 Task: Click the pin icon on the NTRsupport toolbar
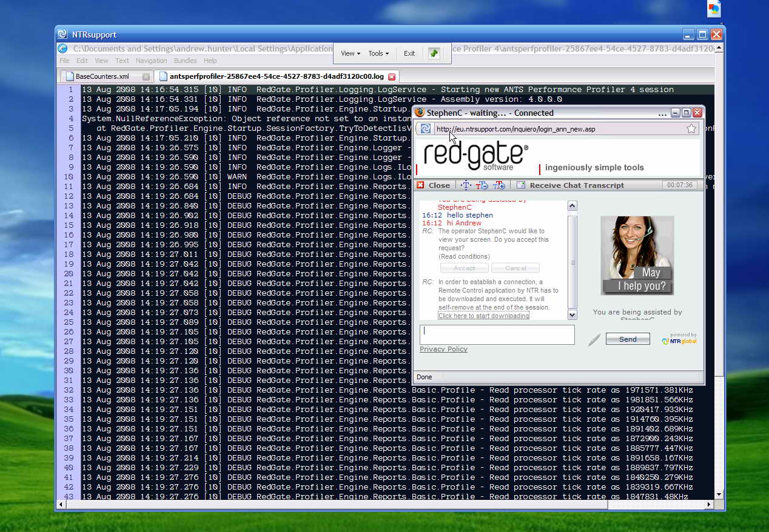[434, 53]
